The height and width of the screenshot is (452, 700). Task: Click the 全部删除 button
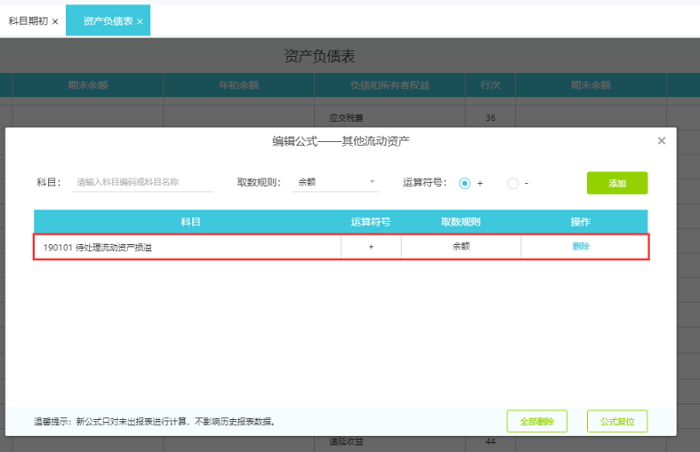(x=537, y=421)
